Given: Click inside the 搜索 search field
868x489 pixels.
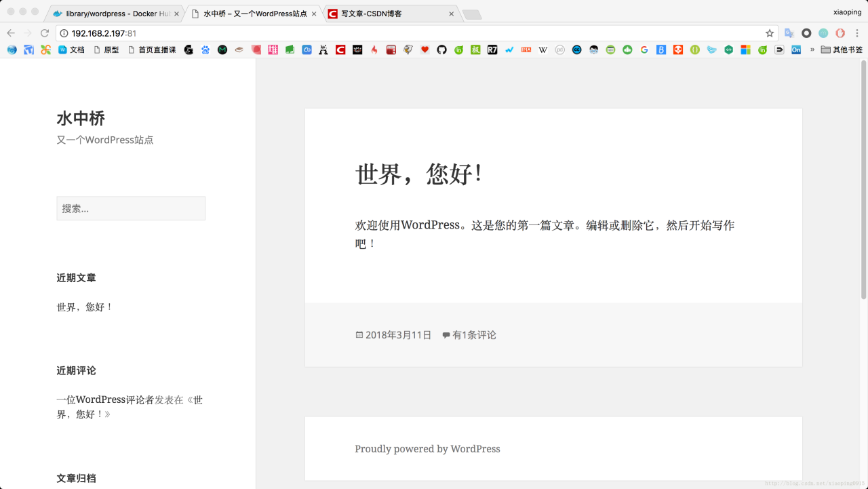Looking at the screenshot, I should (x=131, y=209).
